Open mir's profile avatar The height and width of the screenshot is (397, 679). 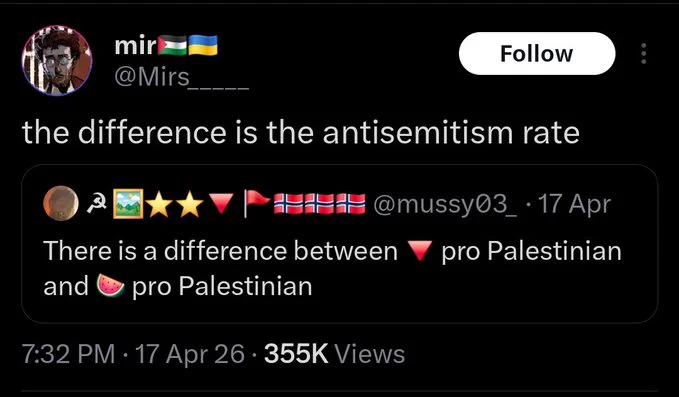57,60
